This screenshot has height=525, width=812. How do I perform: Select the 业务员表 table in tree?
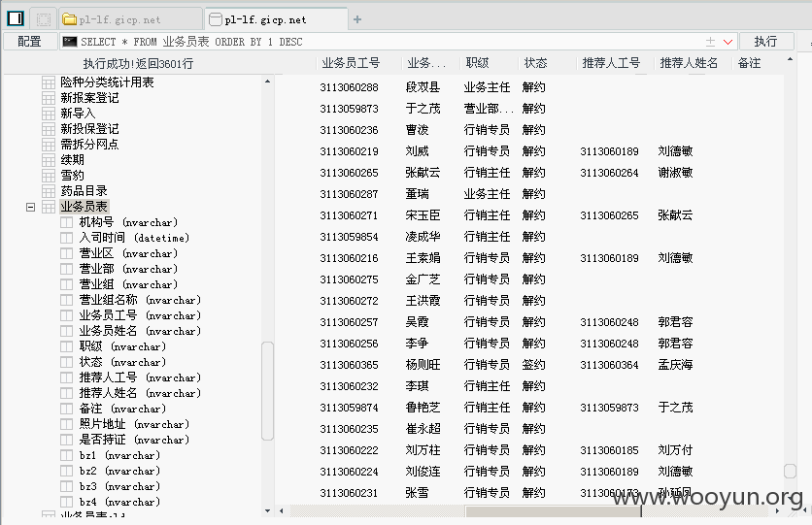point(84,207)
